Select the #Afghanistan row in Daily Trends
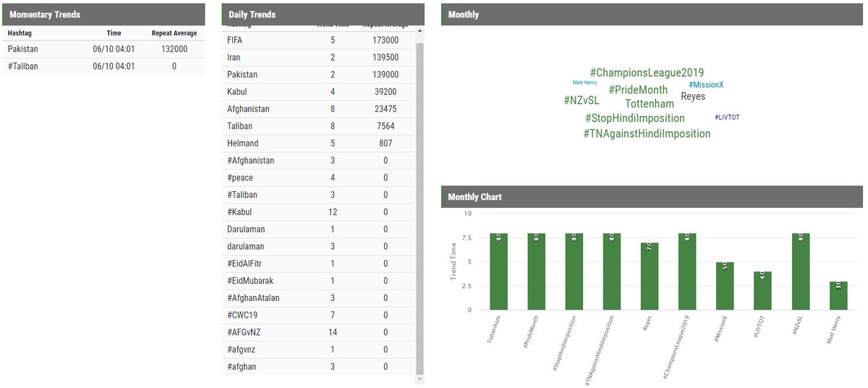The width and height of the screenshot is (868, 388). point(318,161)
